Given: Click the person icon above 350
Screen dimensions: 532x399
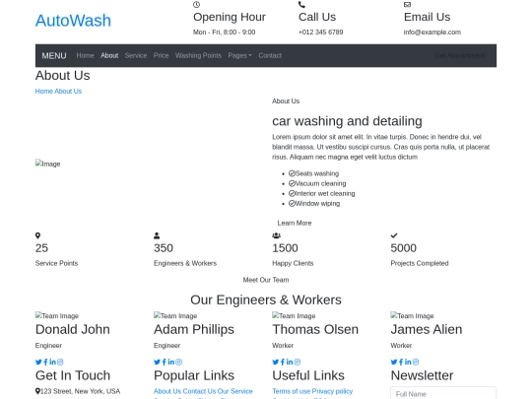Looking at the screenshot, I should (x=157, y=235).
